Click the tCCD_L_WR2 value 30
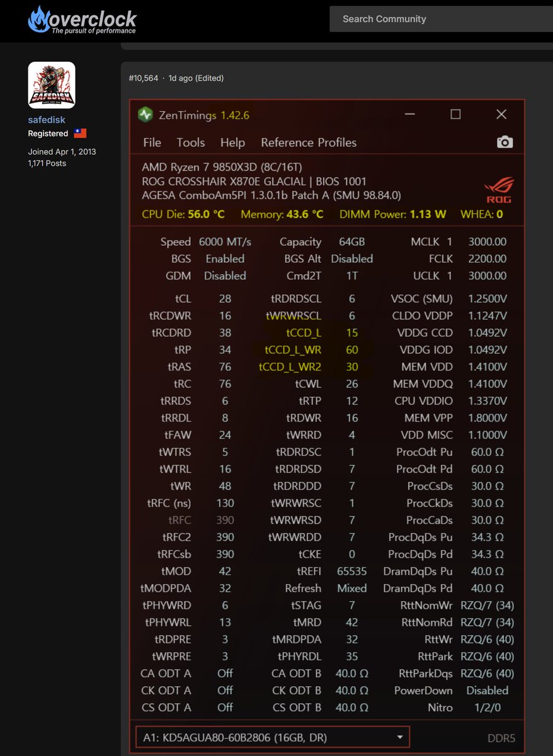553x756 pixels. [352, 367]
